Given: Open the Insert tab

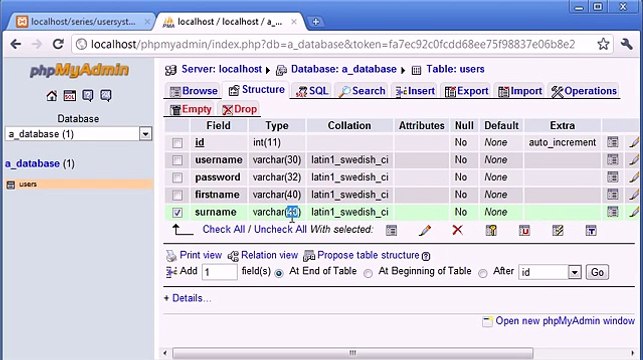Looking at the screenshot, I should tap(415, 91).
